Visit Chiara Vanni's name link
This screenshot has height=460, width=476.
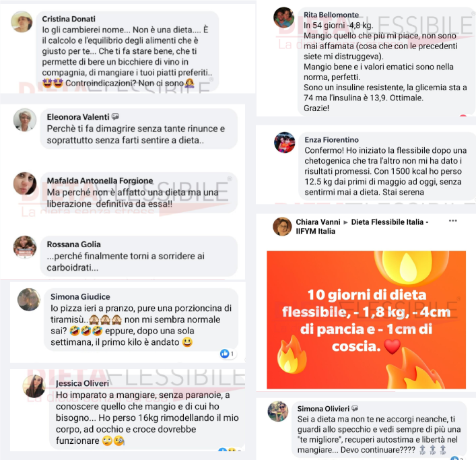coord(318,222)
